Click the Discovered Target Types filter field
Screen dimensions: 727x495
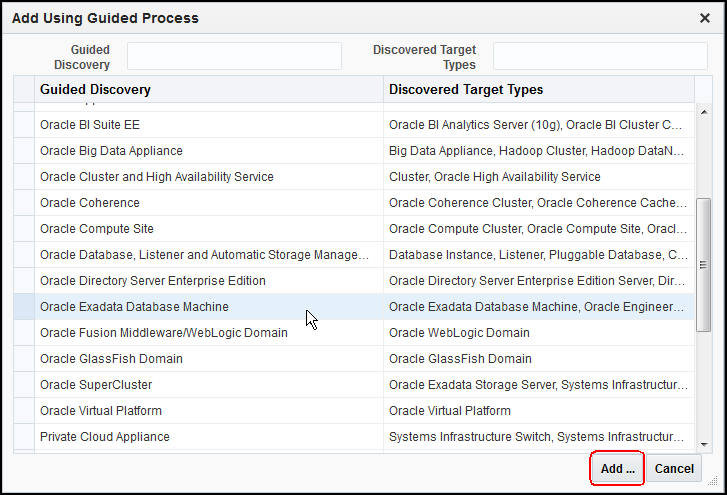[600, 56]
